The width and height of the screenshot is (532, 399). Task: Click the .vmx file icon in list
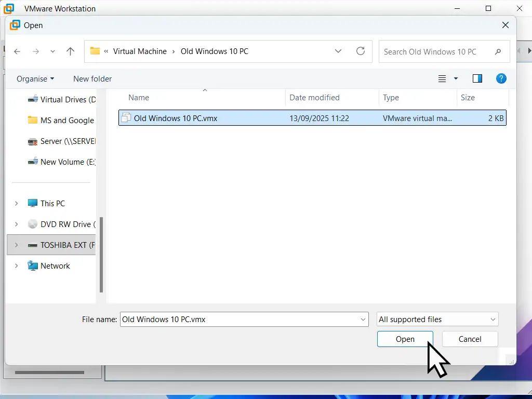[126, 117]
